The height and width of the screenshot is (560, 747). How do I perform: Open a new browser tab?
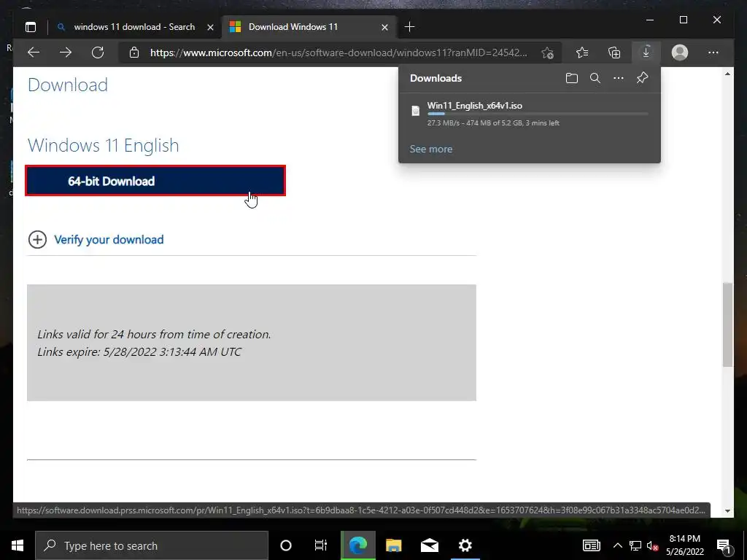point(409,27)
